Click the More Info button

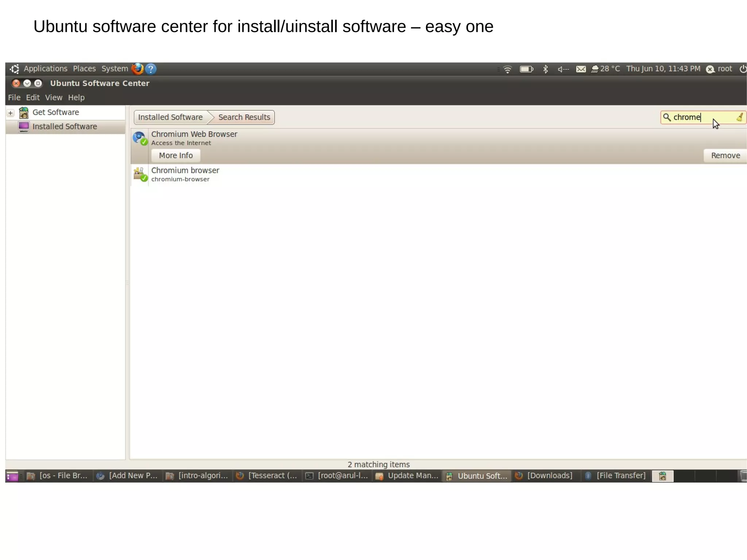[x=176, y=155]
